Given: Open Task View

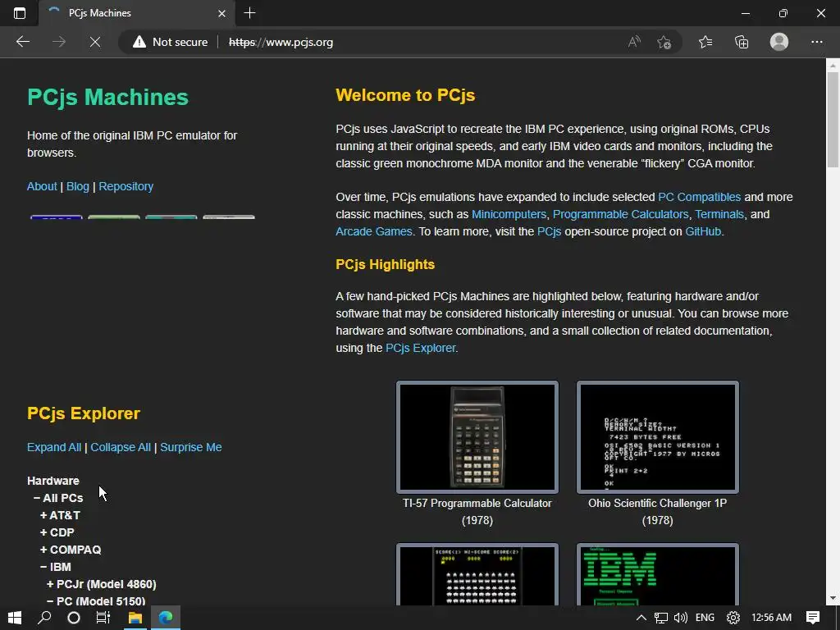Looking at the screenshot, I should [x=103, y=618].
